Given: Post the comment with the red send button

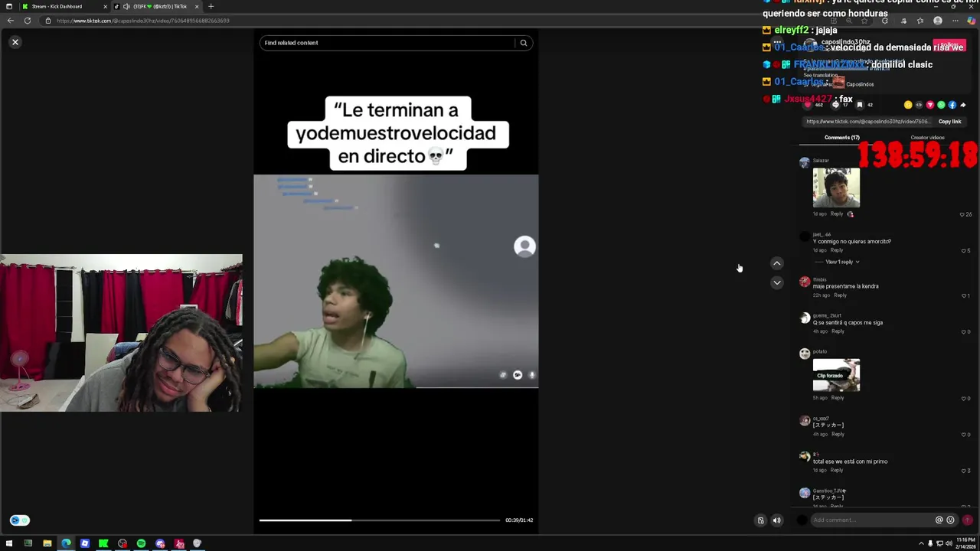Looking at the screenshot, I should point(968,520).
